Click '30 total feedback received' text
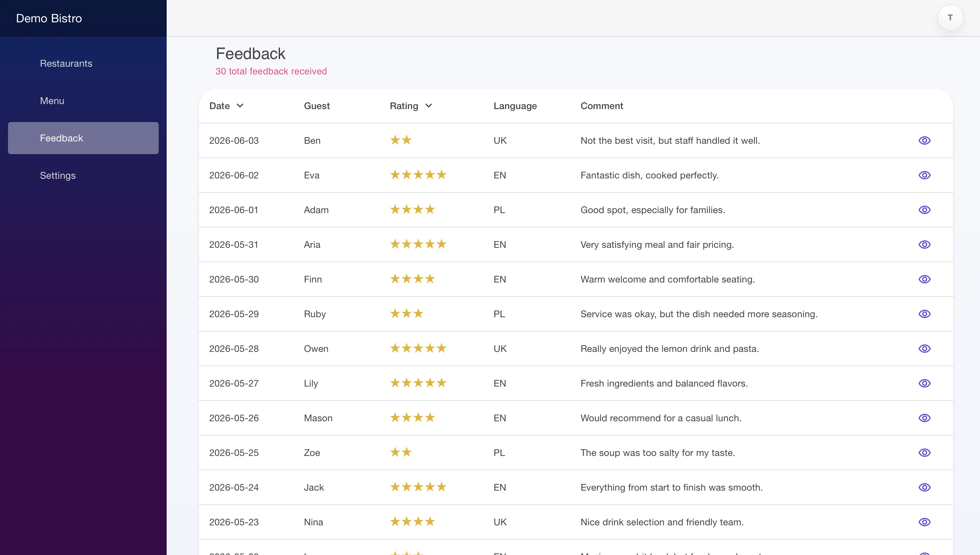 271,71
